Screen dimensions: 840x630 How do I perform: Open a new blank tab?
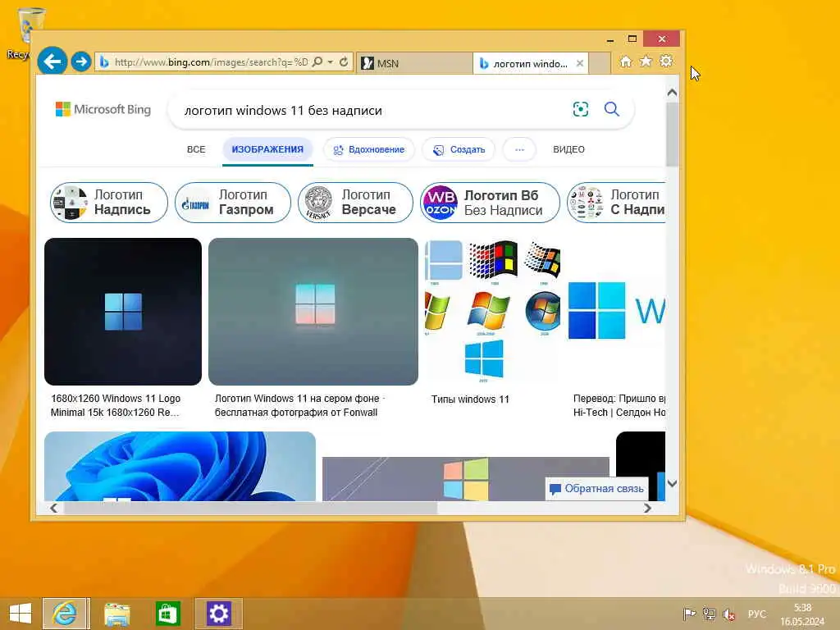click(600, 63)
